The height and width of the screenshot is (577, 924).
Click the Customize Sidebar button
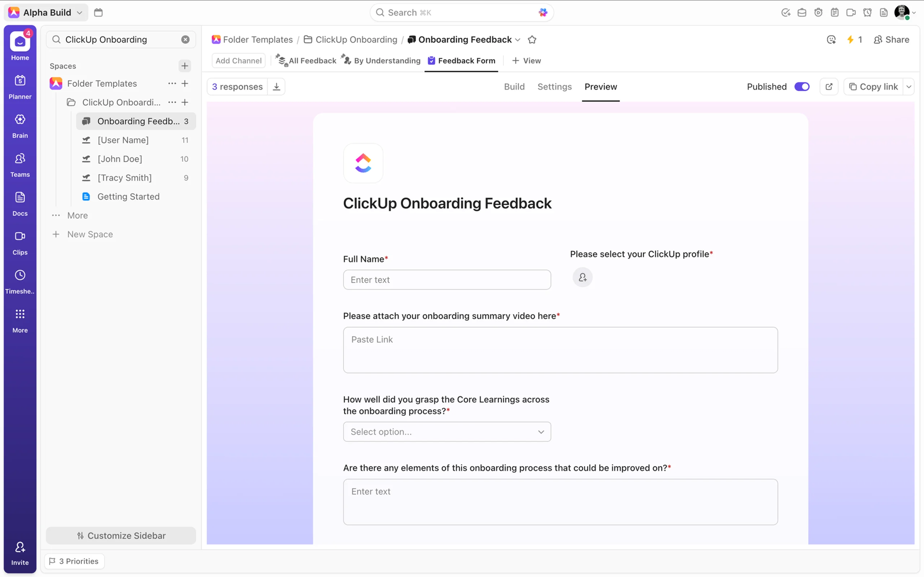tap(121, 536)
